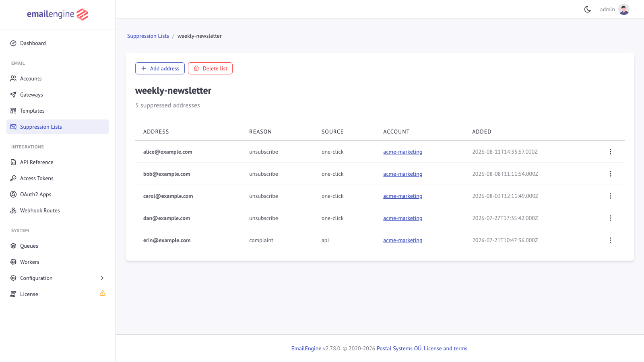Toggle dark mode moon icon
The height and width of the screenshot is (362, 644).
588,9
